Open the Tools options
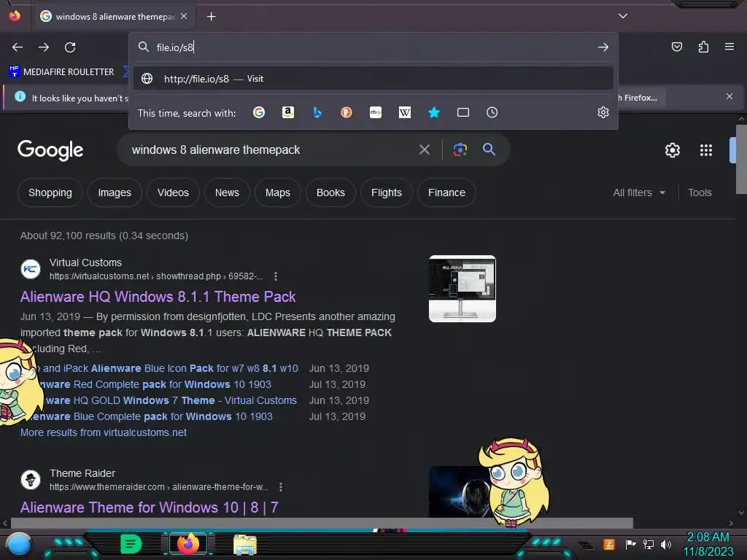Viewport: 747px width, 560px height. pos(700,192)
